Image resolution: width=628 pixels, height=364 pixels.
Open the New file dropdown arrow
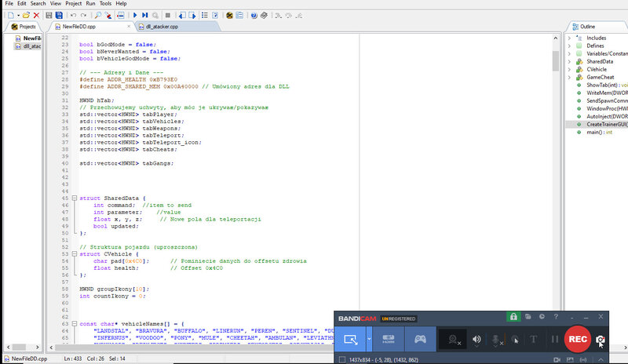tap(18, 15)
